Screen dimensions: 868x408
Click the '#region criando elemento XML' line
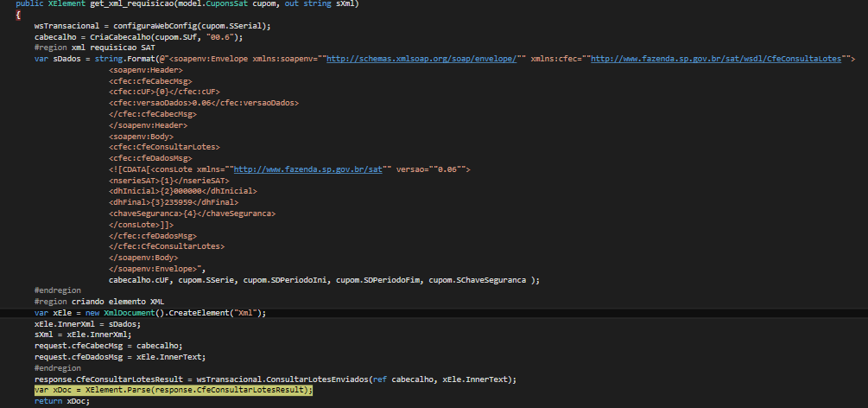click(x=99, y=302)
